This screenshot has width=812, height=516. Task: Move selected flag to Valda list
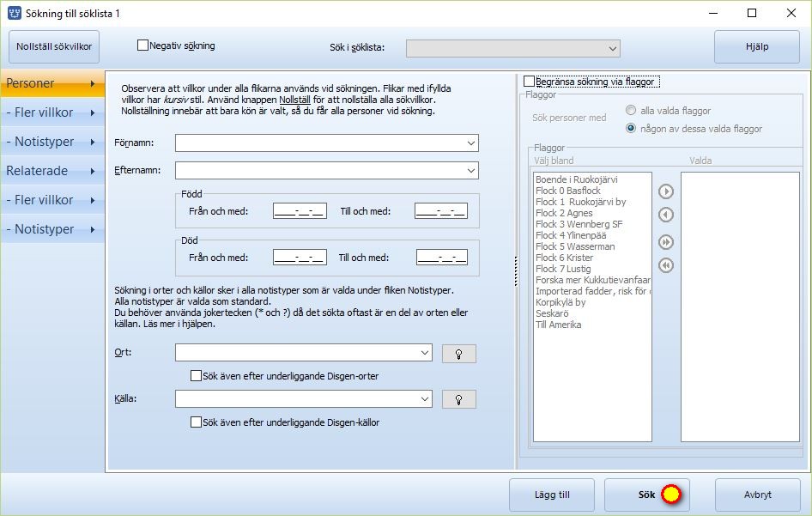tap(666, 191)
